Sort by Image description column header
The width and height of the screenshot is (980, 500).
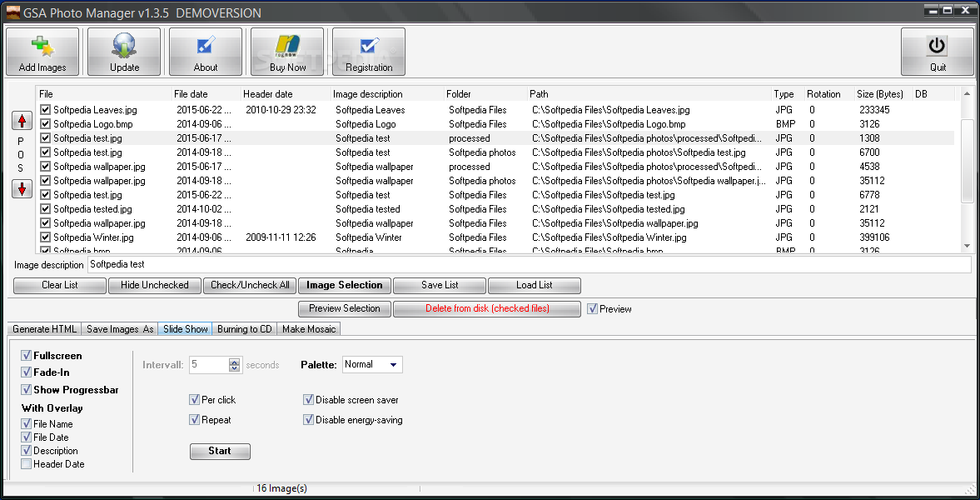coord(387,94)
